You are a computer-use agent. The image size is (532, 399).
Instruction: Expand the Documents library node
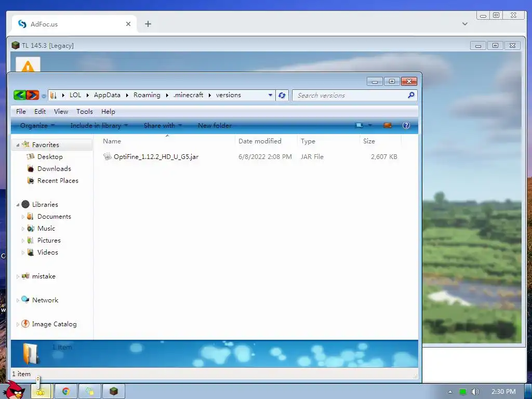23,217
